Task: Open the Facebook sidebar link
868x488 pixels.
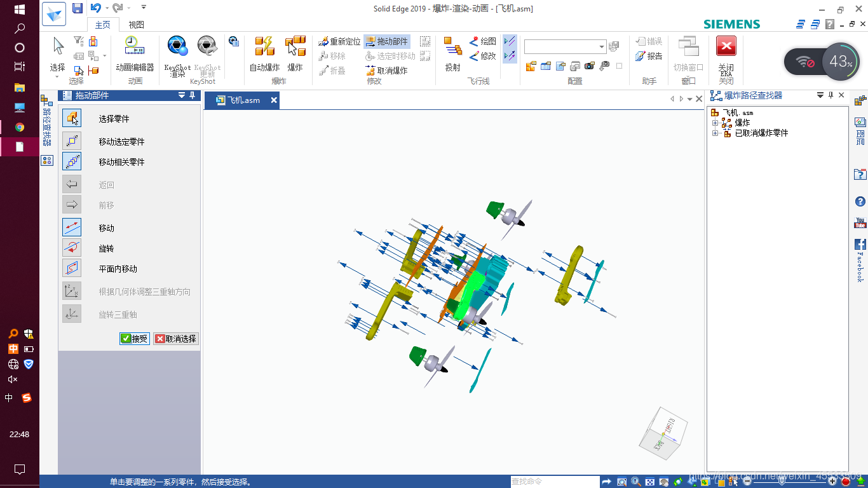Action: 860,260
